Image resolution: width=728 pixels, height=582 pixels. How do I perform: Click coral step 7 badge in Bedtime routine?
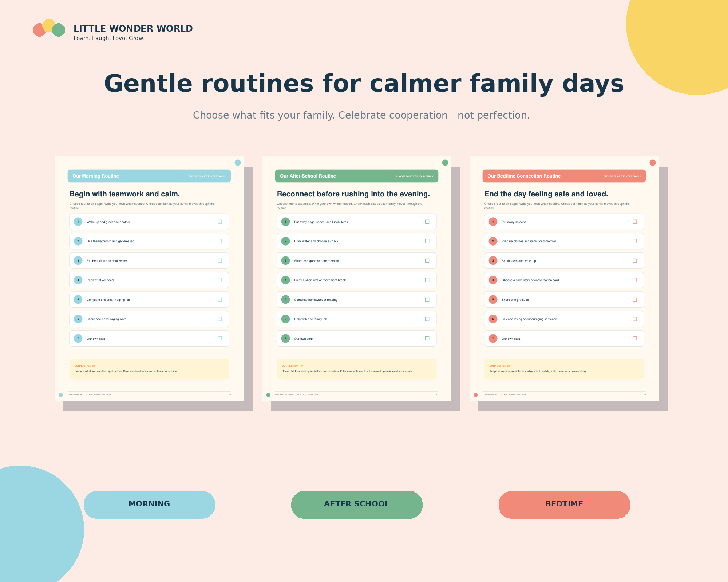point(493,338)
